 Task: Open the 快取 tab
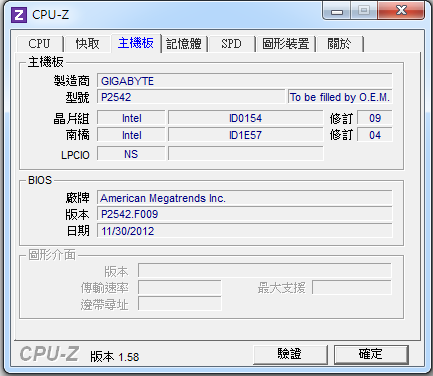pyautogui.click(x=88, y=44)
